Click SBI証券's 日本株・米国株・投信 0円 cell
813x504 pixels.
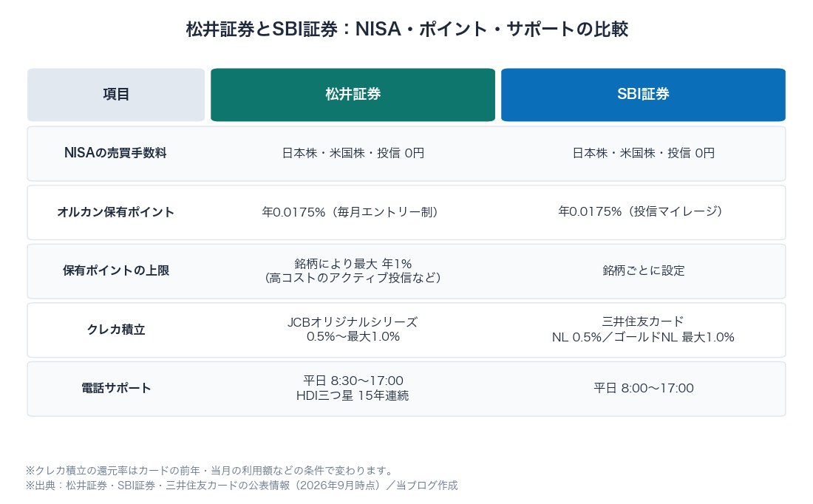644,153
